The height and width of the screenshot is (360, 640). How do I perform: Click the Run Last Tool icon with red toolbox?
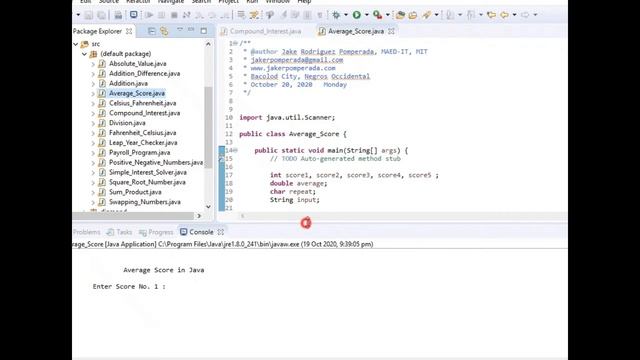[378, 15]
